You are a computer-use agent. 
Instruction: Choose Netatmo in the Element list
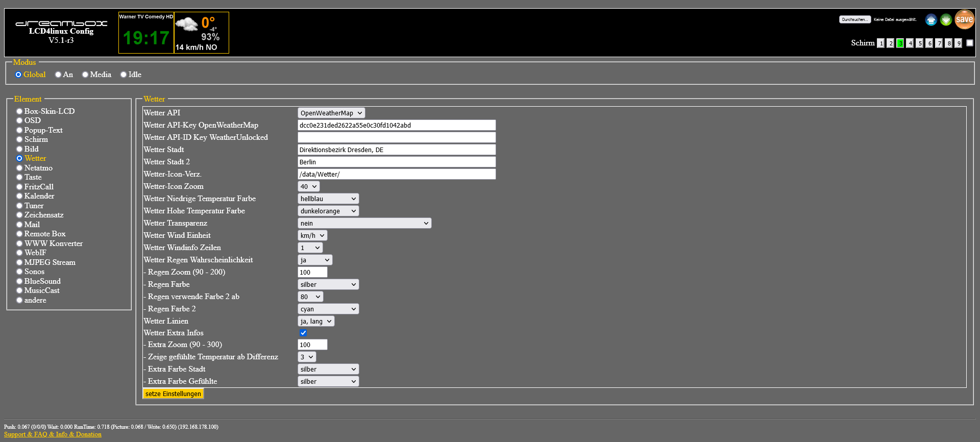tap(19, 168)
